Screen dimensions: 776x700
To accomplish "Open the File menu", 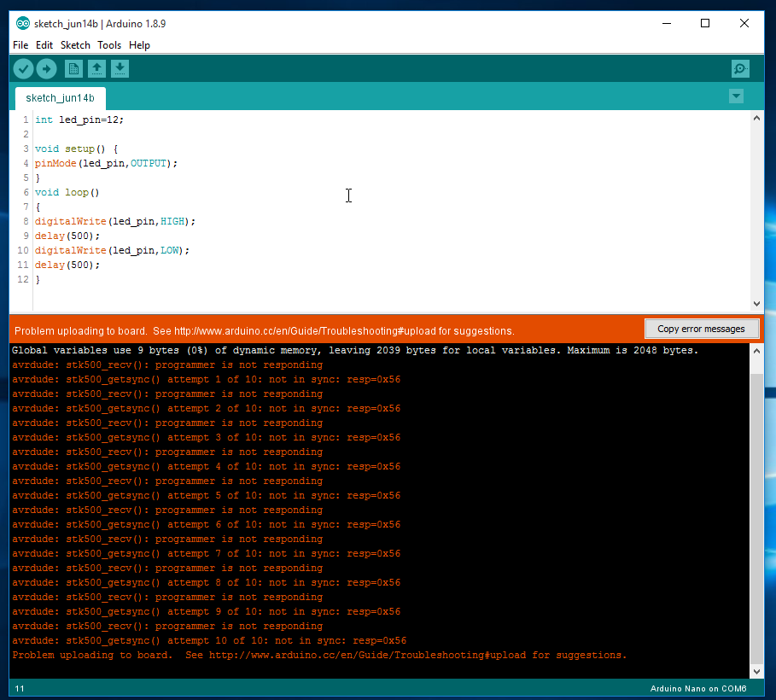I will click(20, 45).
